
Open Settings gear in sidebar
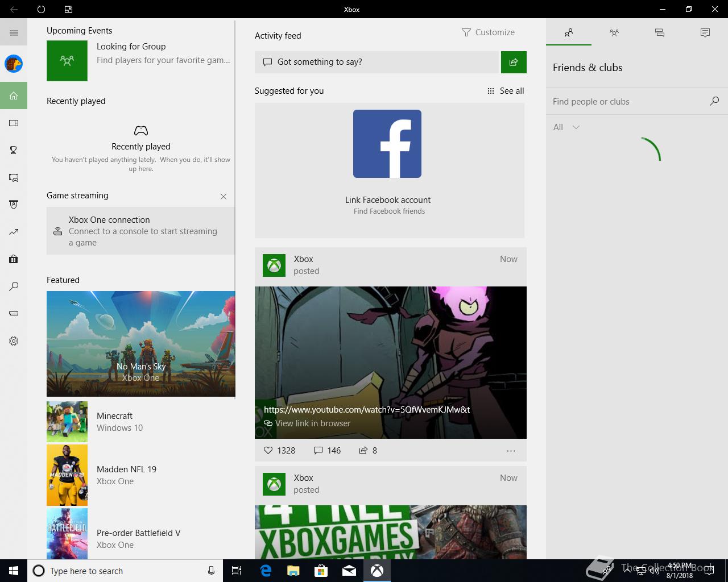14,341
